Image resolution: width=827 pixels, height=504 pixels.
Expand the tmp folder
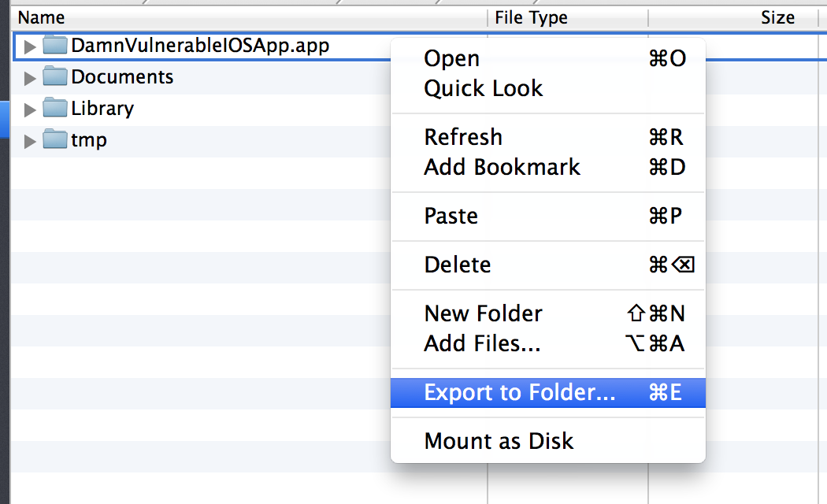pos(30,141)
